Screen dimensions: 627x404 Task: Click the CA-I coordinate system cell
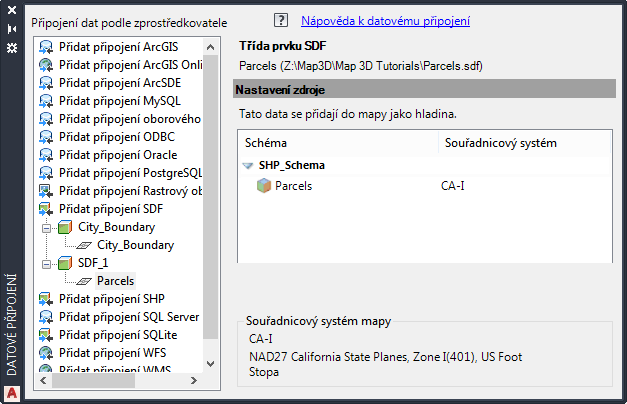coord(454,185)
